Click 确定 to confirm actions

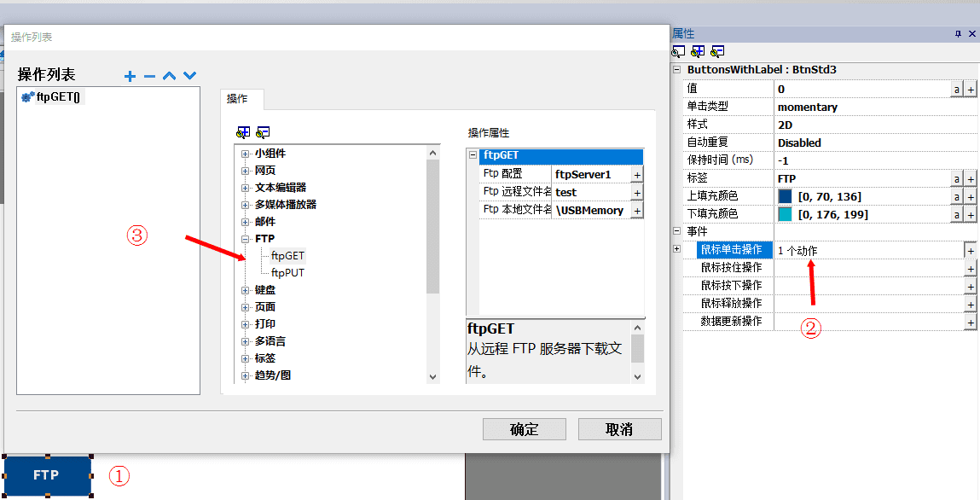(x=524, y=429)
